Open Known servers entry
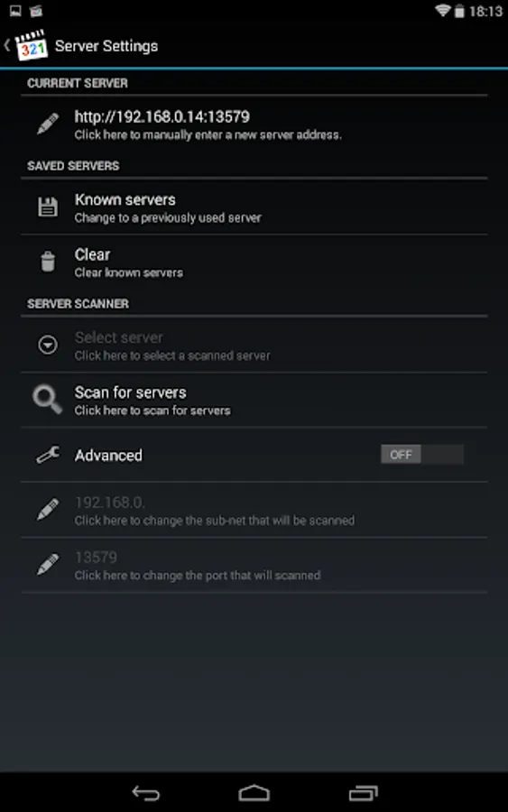 (254, 208)
